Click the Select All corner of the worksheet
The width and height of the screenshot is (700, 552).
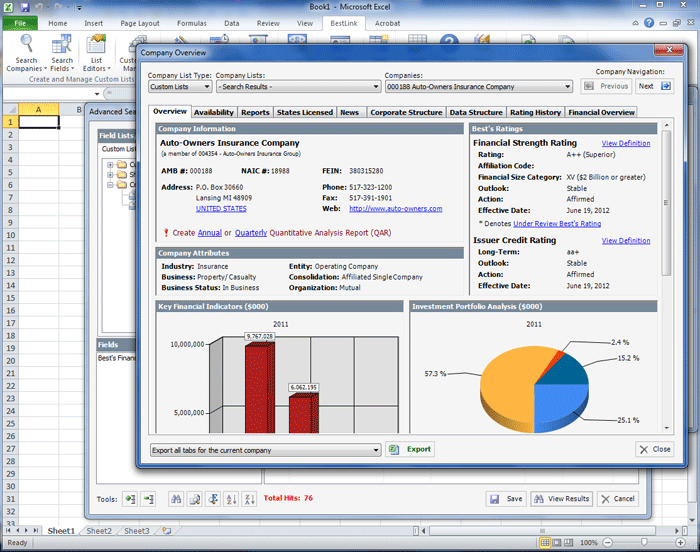coord(10,109)
